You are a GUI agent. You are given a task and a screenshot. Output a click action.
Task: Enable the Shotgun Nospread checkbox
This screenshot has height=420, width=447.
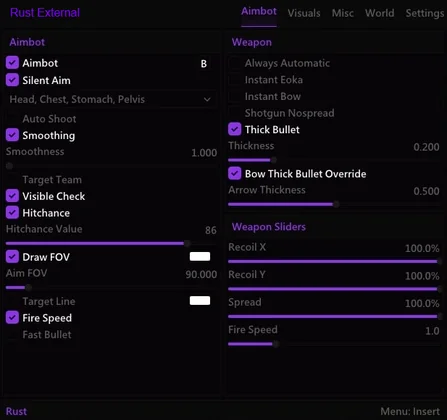tap(235, 113)
